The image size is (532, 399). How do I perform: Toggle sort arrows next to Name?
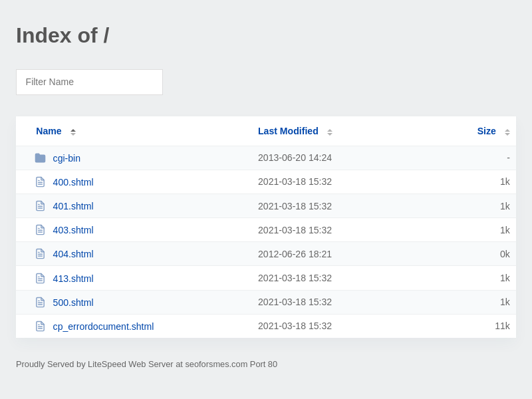[73, 132]
